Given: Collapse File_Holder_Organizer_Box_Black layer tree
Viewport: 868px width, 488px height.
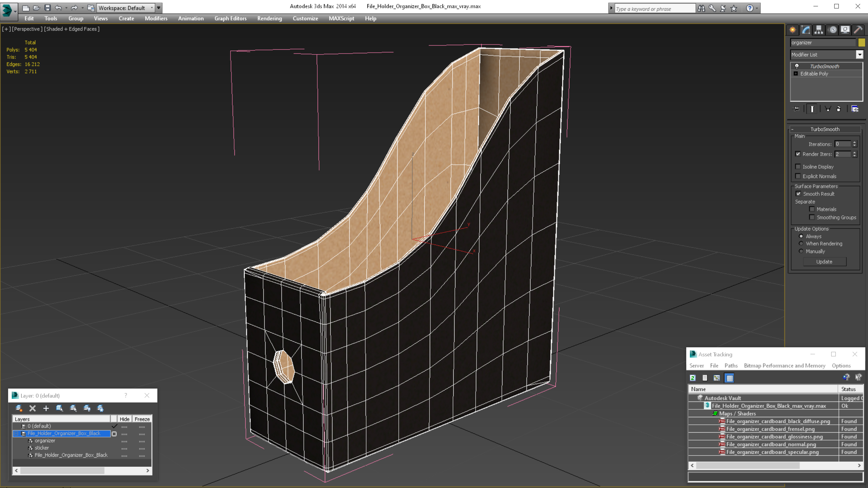Looking at the screenshot, I should point(16,433).
